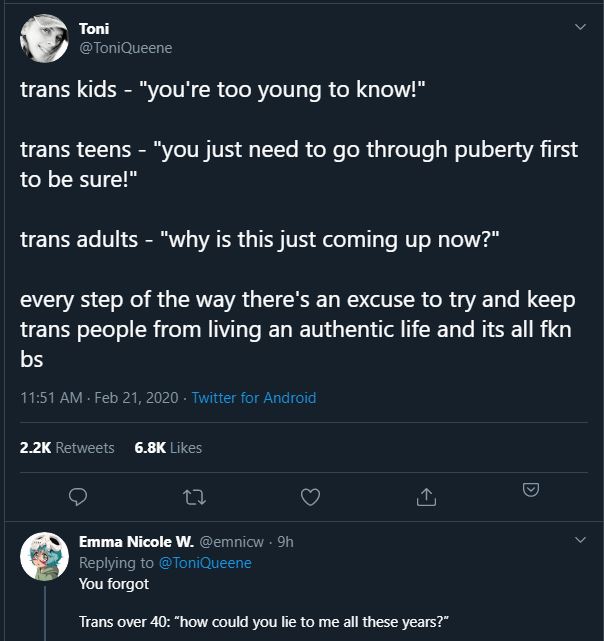The image size is (604, 641).
Task: View the 2.2K Retweets list
Action: point(67,447)
